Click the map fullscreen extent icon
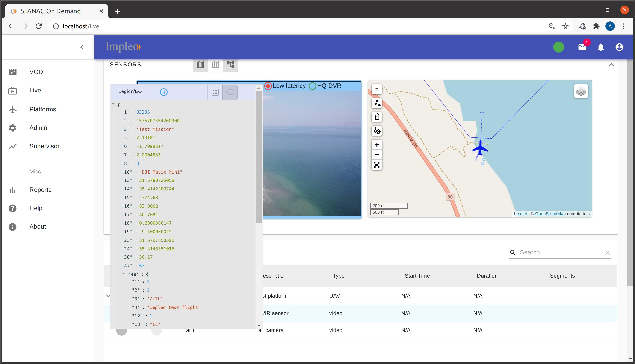 (377, 165)
